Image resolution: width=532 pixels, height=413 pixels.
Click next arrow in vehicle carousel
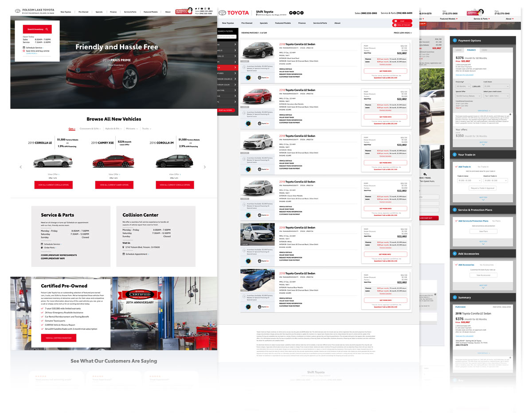(x=204, y=167)
